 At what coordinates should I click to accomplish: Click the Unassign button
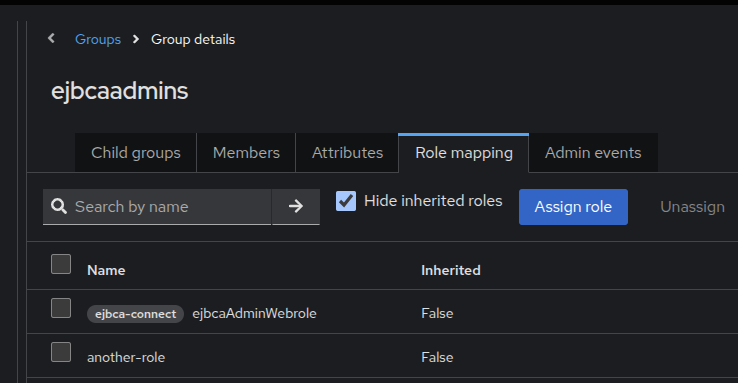692,207
